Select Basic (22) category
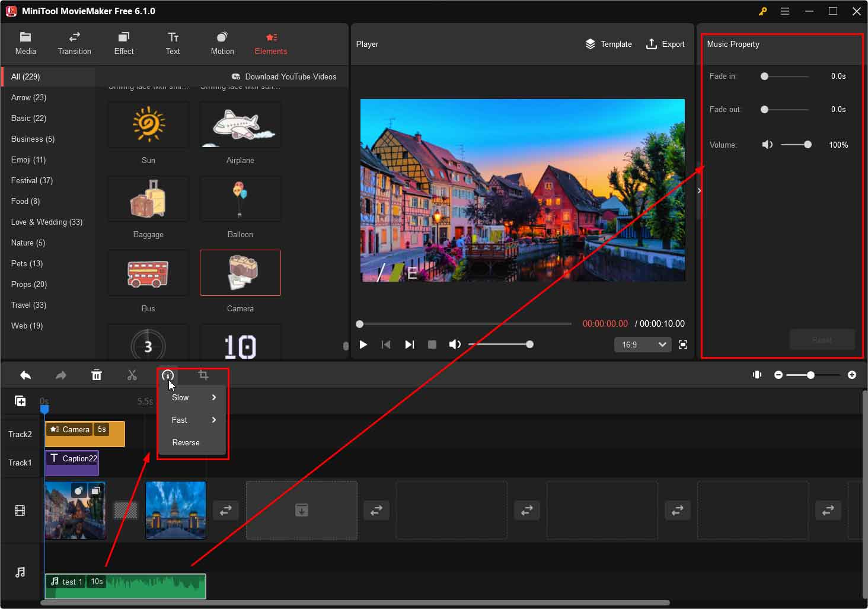Screen dimensions: 868x609 click(47, 118)
